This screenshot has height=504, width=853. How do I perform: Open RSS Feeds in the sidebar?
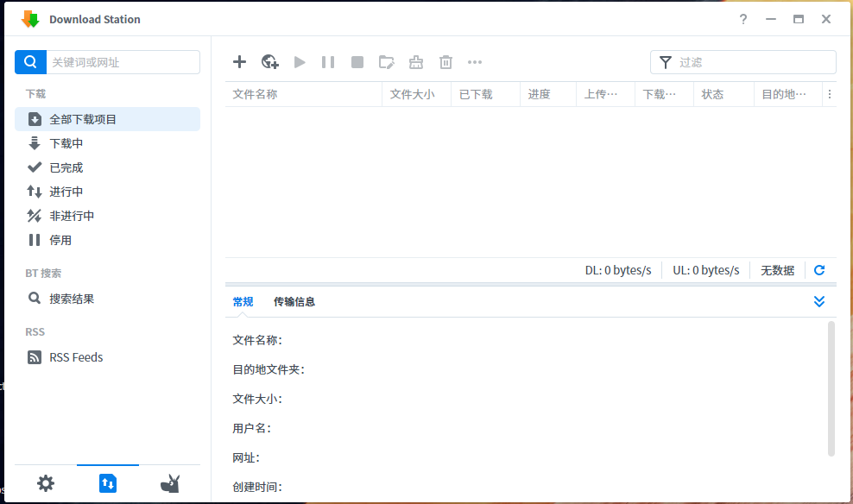76,357
